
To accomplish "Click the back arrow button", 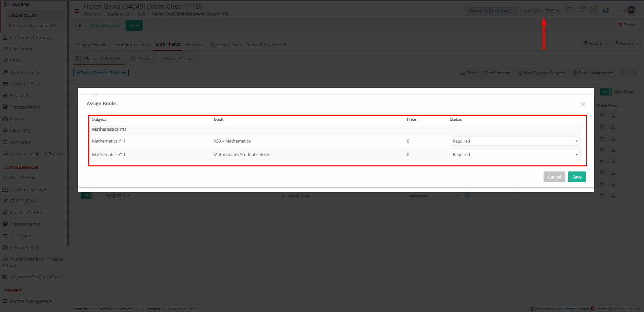I will [80, 26].
